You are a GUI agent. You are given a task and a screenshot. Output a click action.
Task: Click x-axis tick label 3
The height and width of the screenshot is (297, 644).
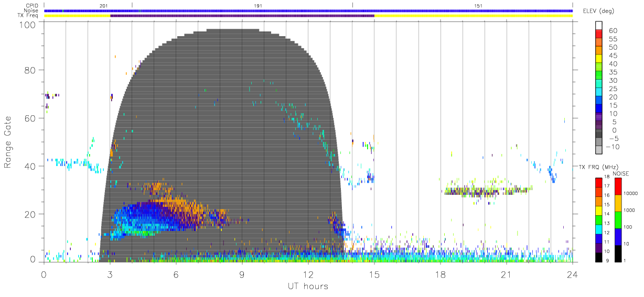[110, 274]
